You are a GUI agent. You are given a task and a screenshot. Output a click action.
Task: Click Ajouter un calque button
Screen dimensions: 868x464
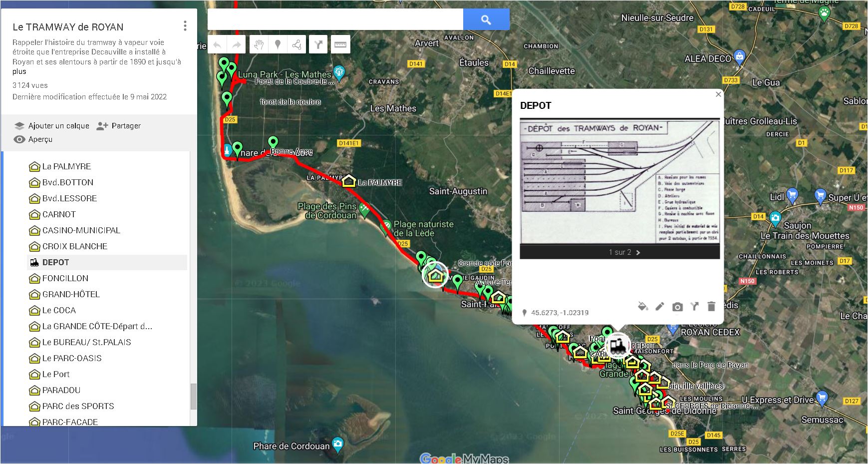[51, 126]
